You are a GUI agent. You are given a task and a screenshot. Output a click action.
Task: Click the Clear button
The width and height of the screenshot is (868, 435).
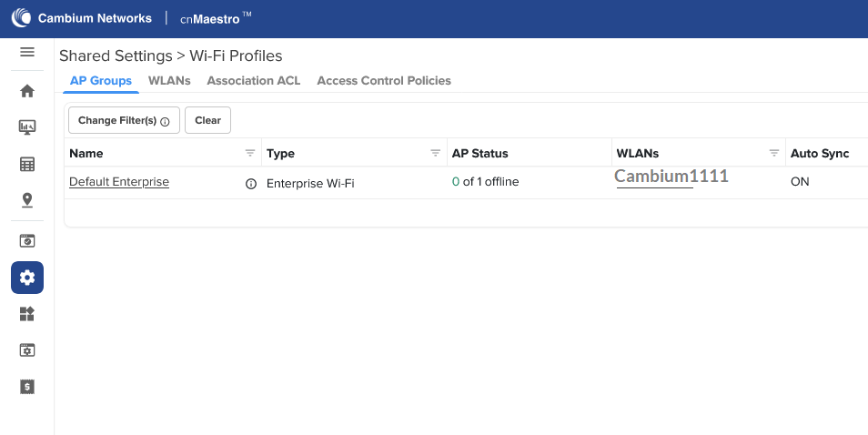coord(207,120)
